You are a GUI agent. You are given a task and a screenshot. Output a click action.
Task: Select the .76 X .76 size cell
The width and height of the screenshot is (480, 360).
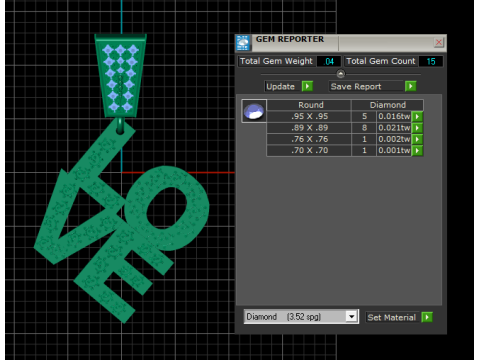pos(309,139)
